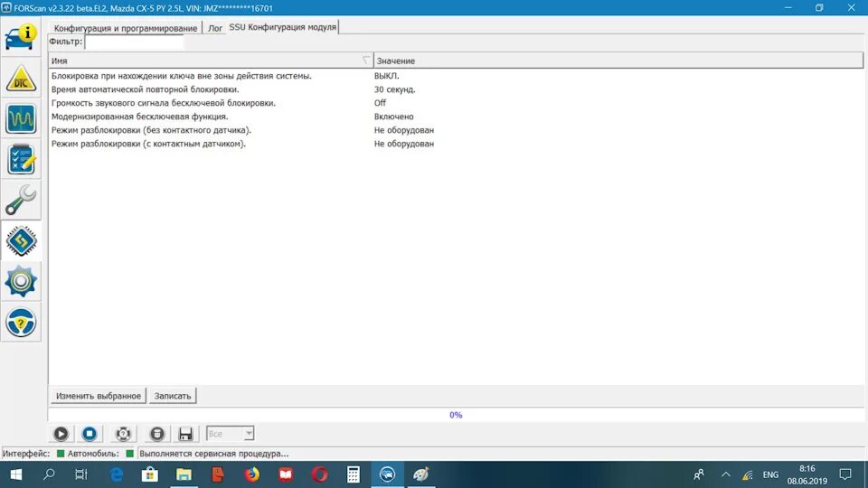
Task: Open Calculator from taskbar
Action: coord(354,474)
